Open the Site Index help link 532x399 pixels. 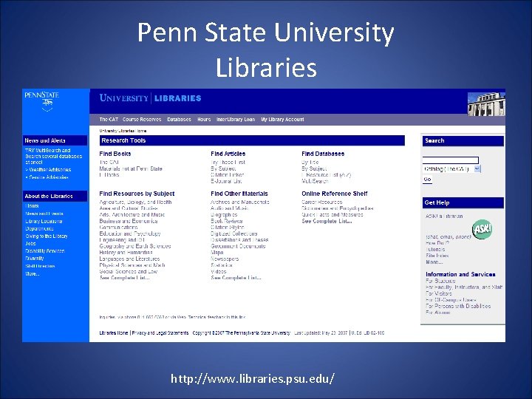(x=437, y=256)
